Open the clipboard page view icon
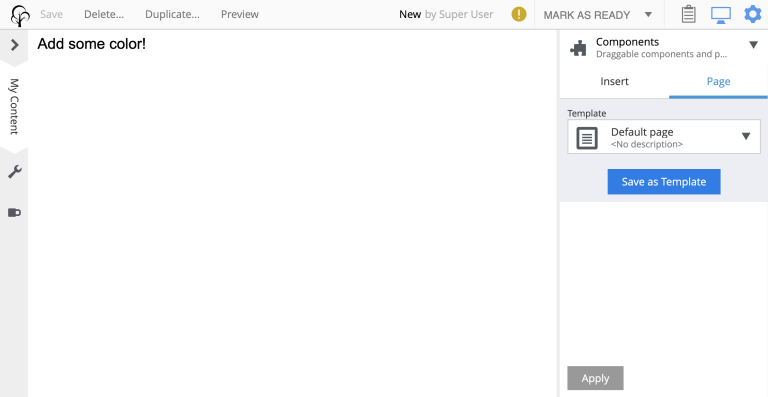The height and width of the screenshot is (397, 768). click(x=689, y=15)
